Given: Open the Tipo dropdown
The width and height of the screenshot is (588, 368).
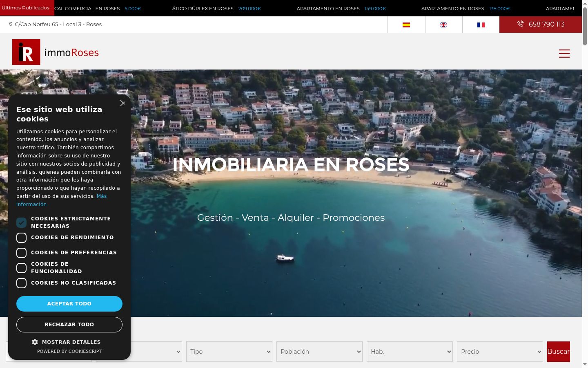Looking at the screenshot, I should pos(229,352).
